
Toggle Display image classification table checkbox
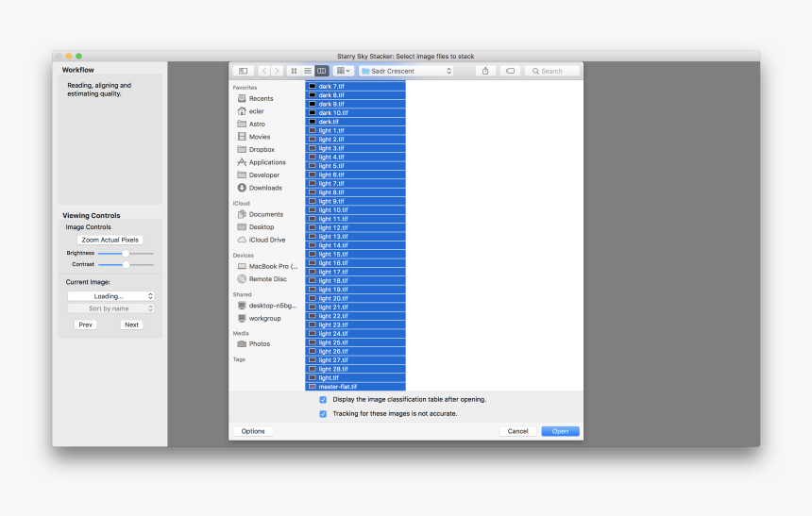coord(323,400)
